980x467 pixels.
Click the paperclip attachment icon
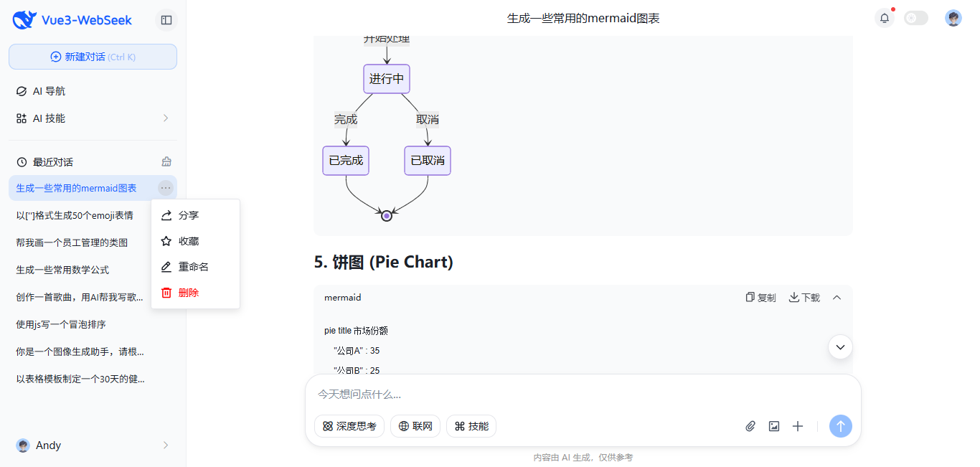point(750,426)
